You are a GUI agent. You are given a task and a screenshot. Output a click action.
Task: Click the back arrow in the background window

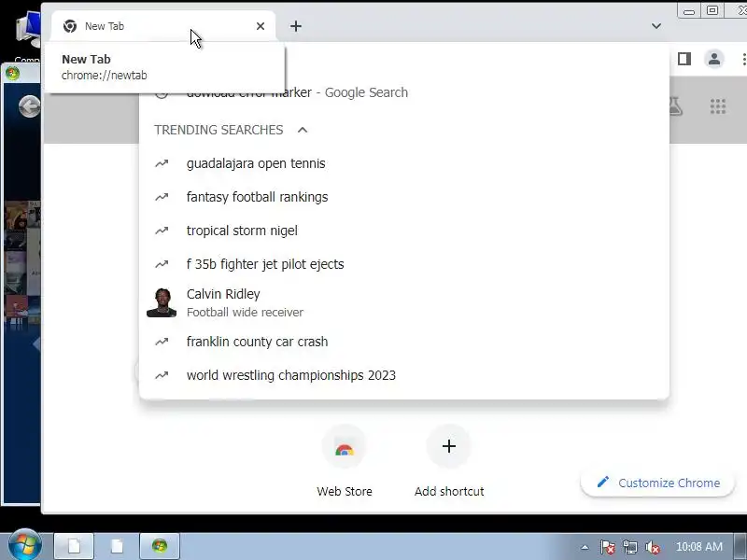tap(29, 106)
